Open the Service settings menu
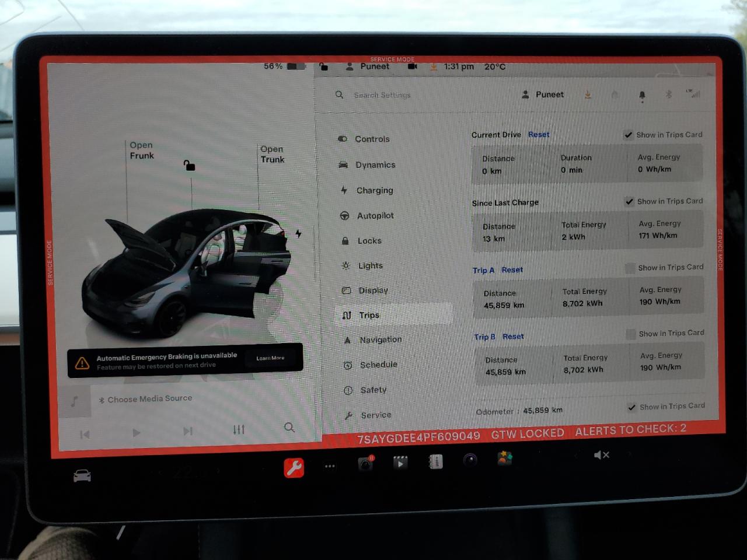 tap(368, 415)
